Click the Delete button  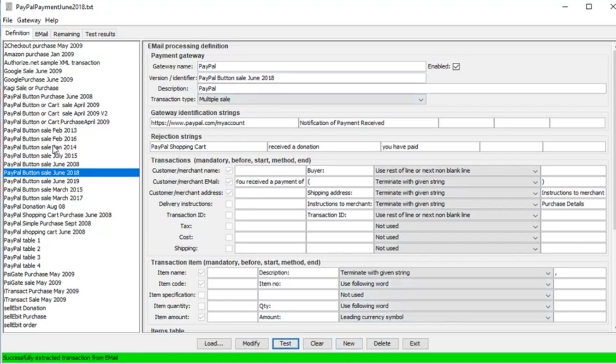pos(382,344)
